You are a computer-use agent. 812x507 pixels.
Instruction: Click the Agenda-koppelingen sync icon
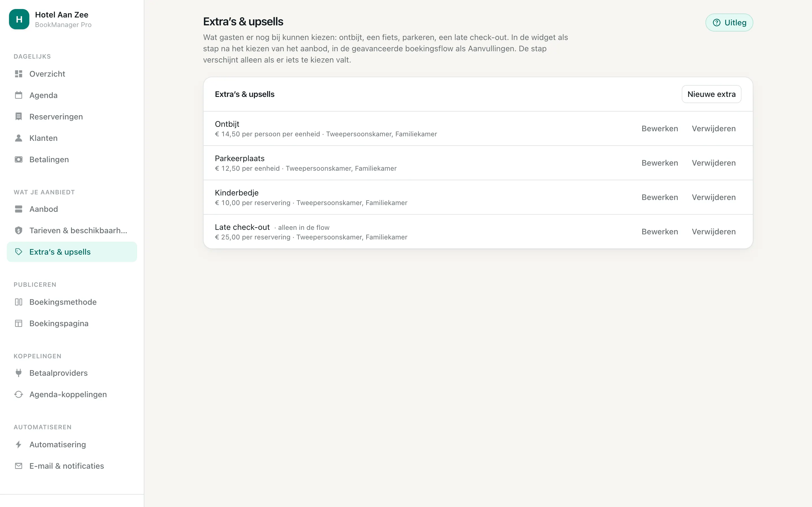(x=19, y=394)
